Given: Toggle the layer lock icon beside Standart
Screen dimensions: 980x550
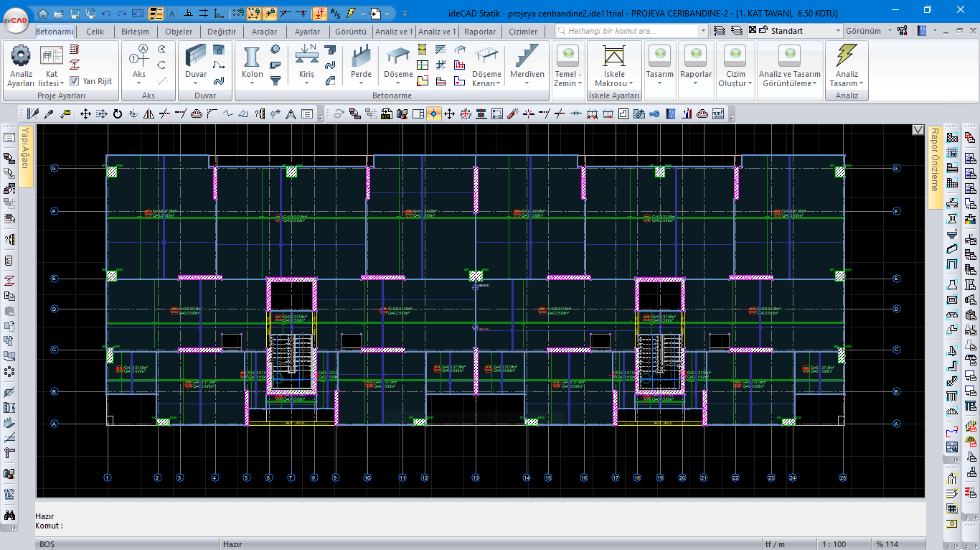Looking at the screenshot, I should (x=763, y=31).
